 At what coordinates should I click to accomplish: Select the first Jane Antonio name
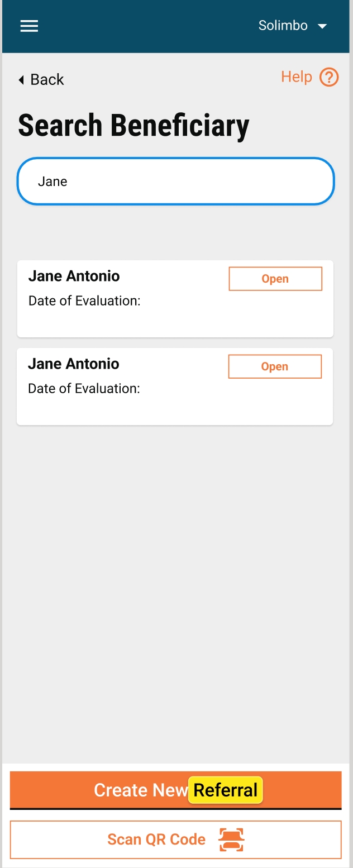(74, 276)
